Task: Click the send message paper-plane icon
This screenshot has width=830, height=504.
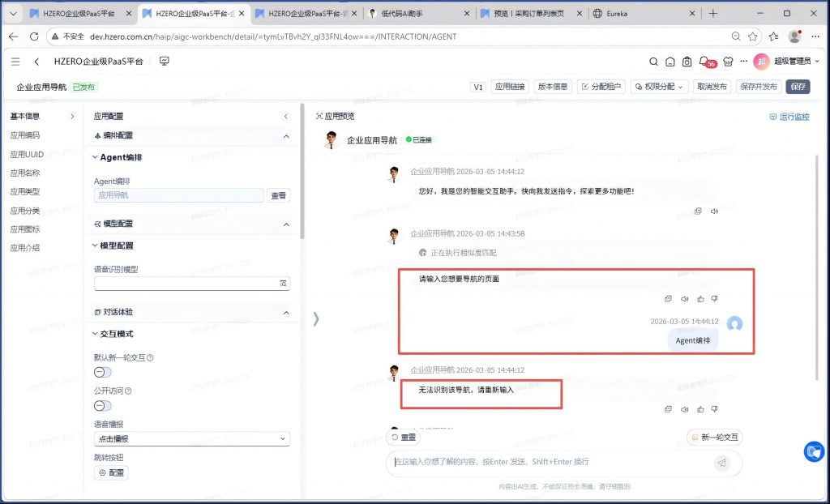Action: pos(721,463)
